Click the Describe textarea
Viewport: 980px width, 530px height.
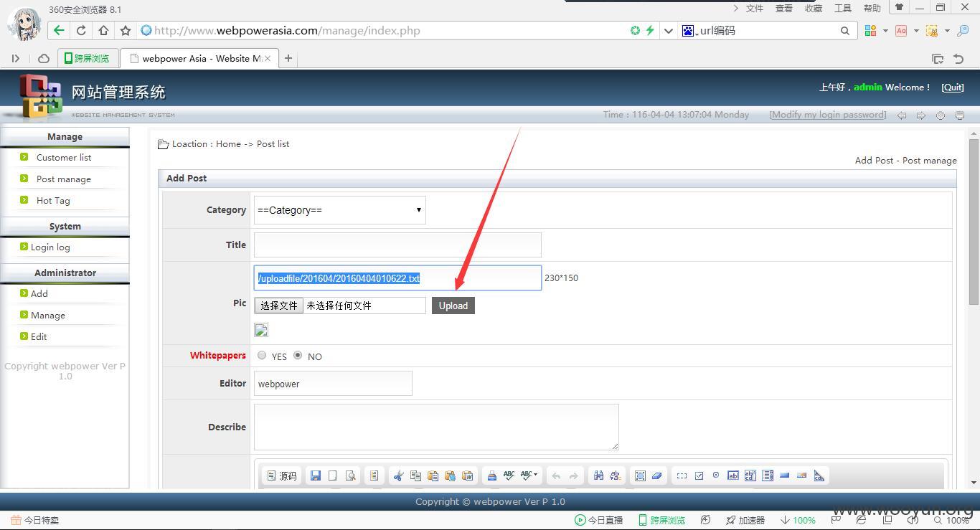coord(436,427)
